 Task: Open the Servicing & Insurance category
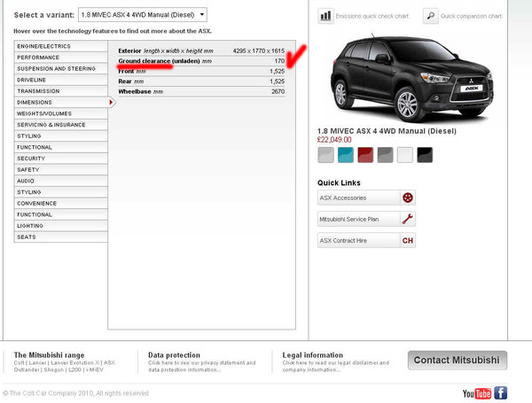pyautogui.click(x=60, y=125)
